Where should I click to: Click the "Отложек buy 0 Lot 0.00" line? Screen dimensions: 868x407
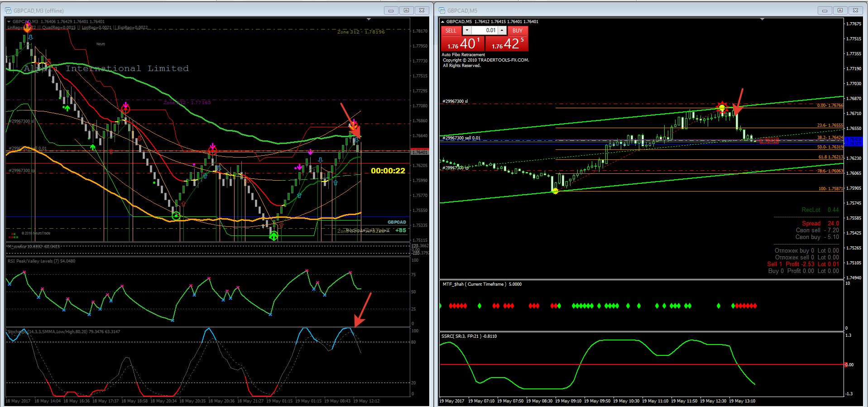tap(806, 250)
